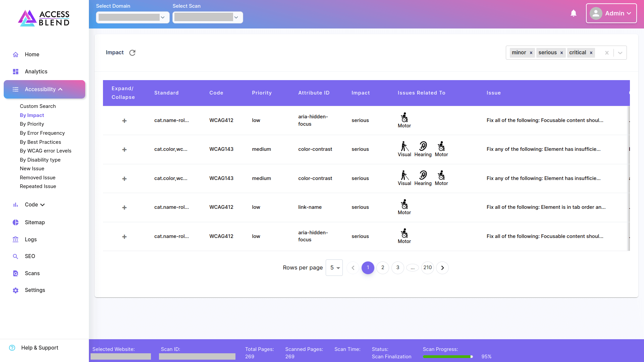The width and height of the screenshot is (644, 362).
Task: Click Motor icon in link-name row
Action: (x=404, y=204)
